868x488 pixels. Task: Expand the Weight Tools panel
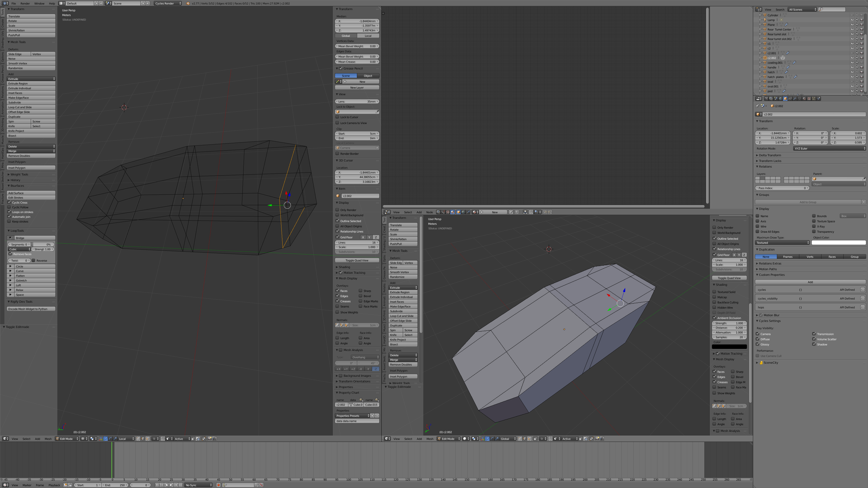(x=19, y=174)
